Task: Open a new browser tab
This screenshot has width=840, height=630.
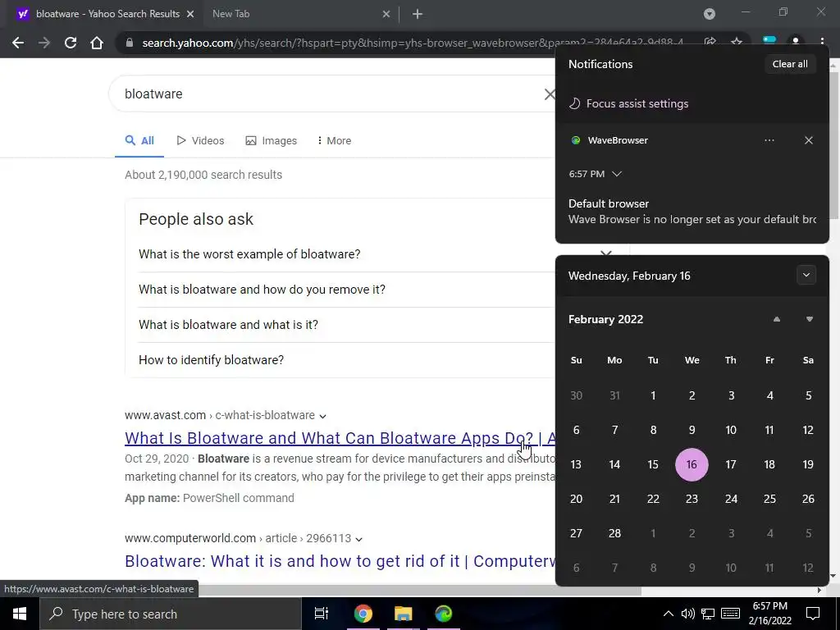Action: pyautogui.click(x=418, y=15)
